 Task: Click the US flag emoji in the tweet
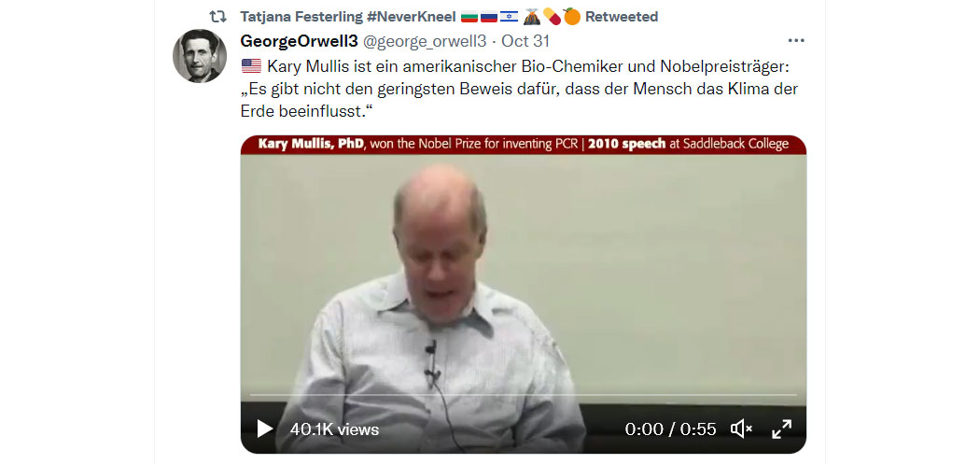click(251, 65)
